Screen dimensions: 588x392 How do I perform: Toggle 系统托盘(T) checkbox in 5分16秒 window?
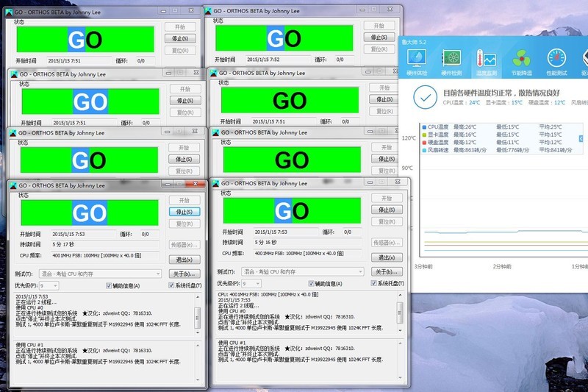tap(374, 283)
